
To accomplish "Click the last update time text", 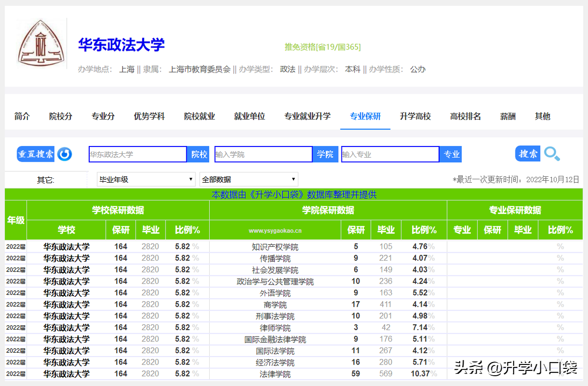I will coord(515,179).
